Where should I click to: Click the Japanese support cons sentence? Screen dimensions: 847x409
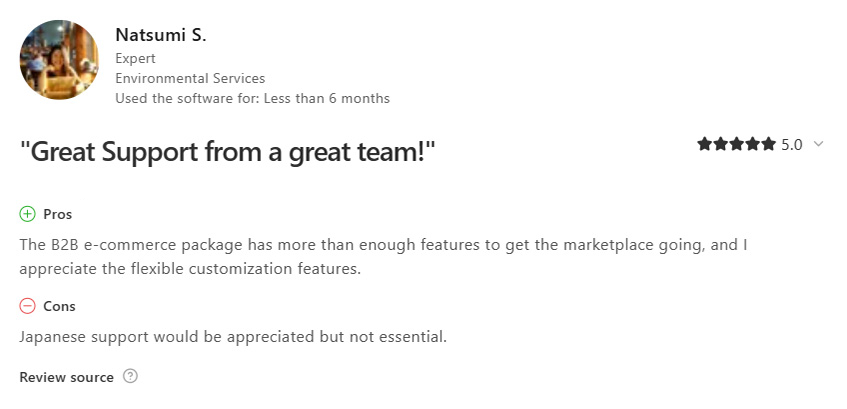233,337
